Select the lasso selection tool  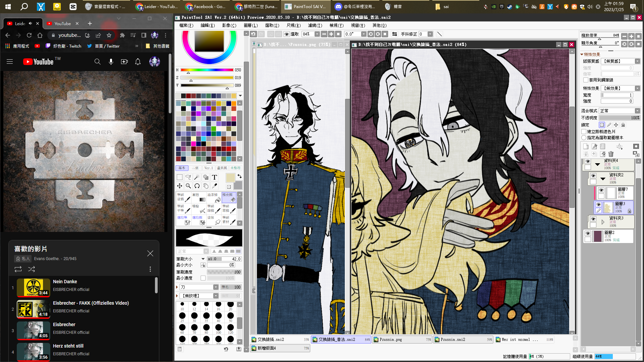coord(188,177)
